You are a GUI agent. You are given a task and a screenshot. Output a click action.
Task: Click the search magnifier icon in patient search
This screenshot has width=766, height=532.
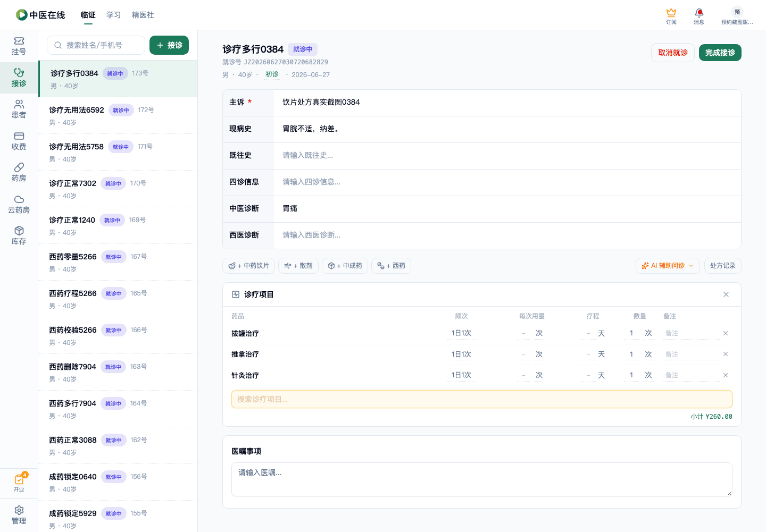58,45
